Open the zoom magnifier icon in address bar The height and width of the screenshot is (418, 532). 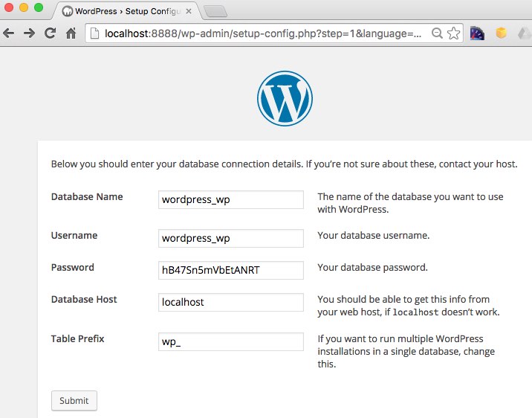tap(437, 33)
